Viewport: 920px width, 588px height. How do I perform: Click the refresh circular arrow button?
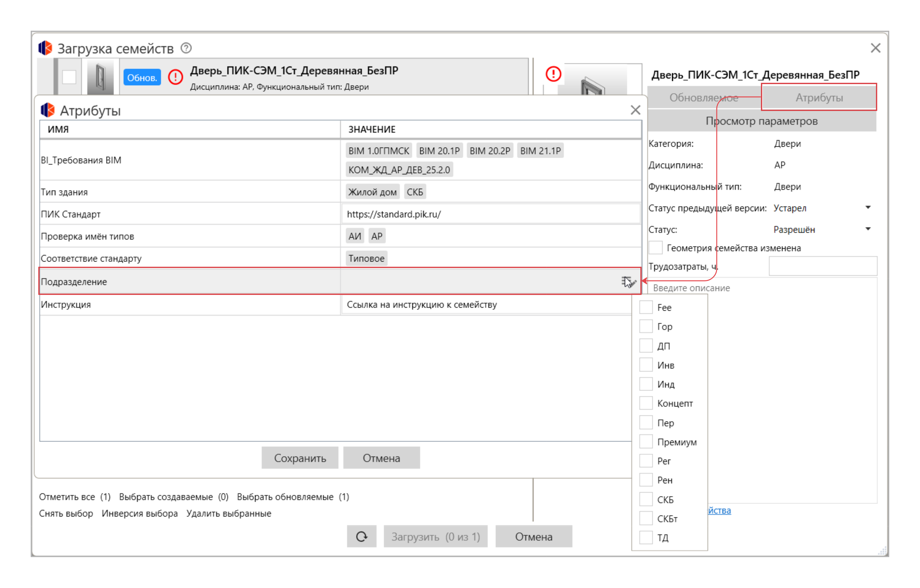point(361,536)
